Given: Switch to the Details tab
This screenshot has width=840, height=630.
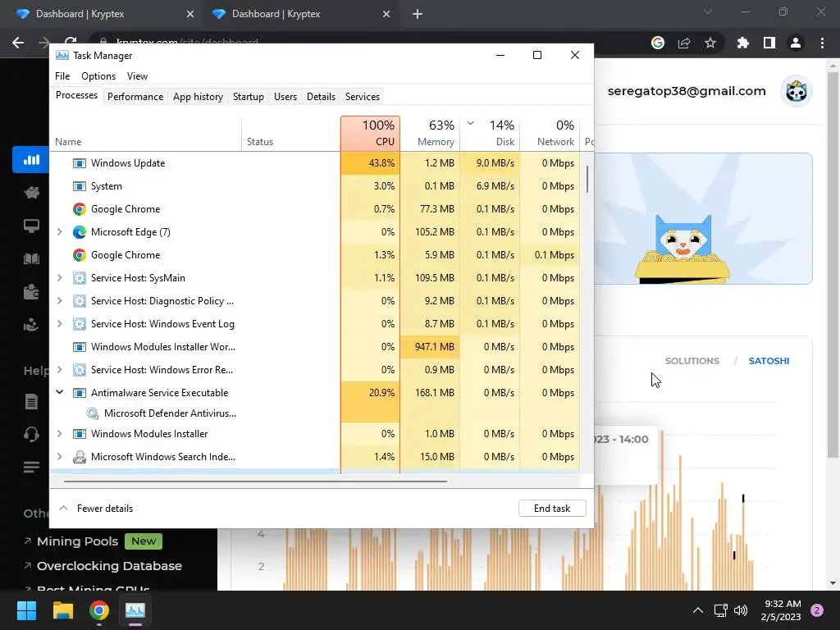Looking at the screenshot, I should click(321, 97).
